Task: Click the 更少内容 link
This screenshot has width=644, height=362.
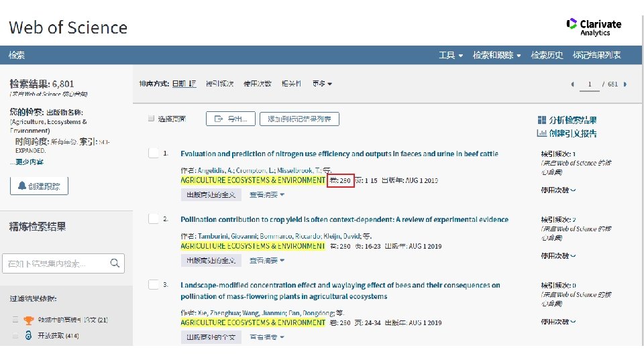Action: (29, 162)
